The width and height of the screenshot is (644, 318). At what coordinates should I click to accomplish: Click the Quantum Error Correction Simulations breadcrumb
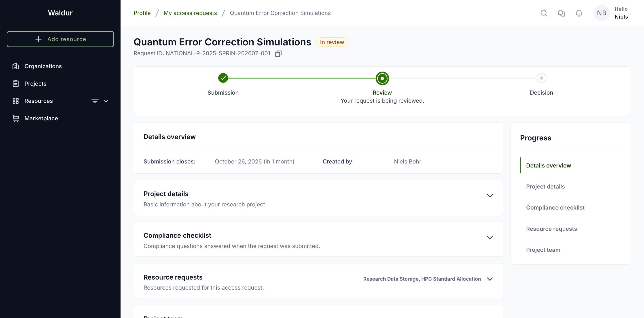[280, 13]
